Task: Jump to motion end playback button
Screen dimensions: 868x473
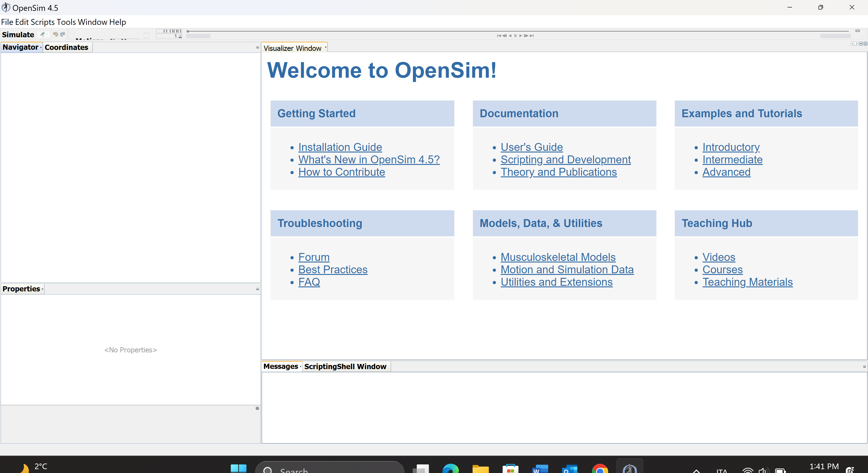Action: [x=532, y=36]
